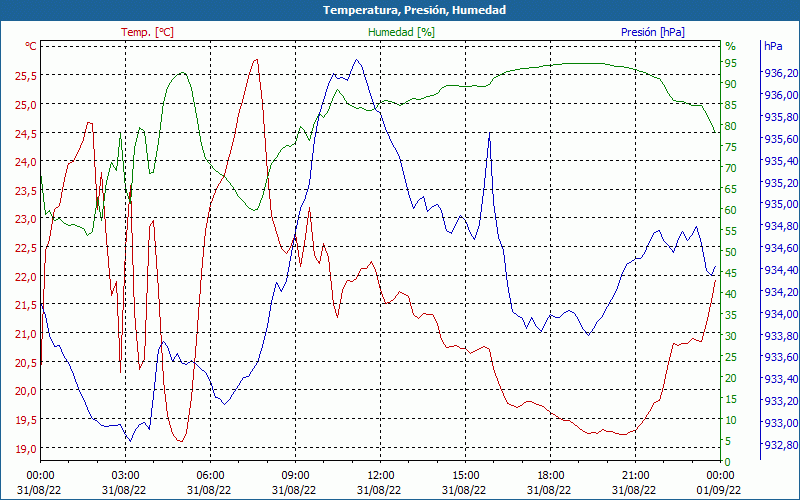This screenshot has width=800, height=500.
Task: Click the 09:00 time axis label
Action: tap(295, 476)
